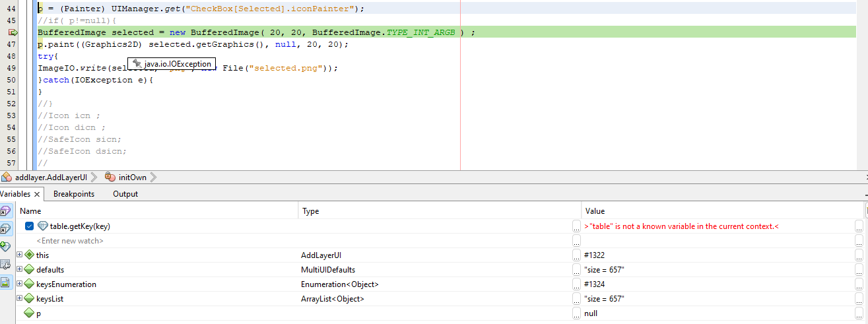
Task: Click the bottom image icon in Variables sidebar
Action: 6,282
